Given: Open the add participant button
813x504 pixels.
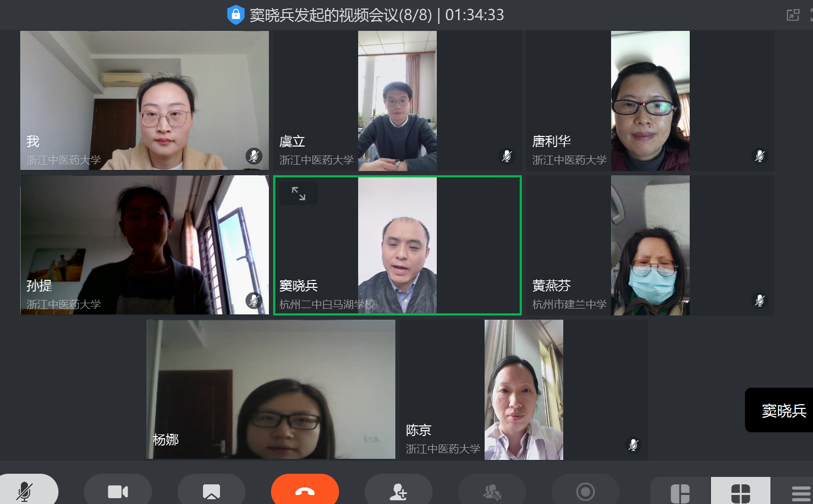Looking at the screenshot, I should tap(398, 491).
